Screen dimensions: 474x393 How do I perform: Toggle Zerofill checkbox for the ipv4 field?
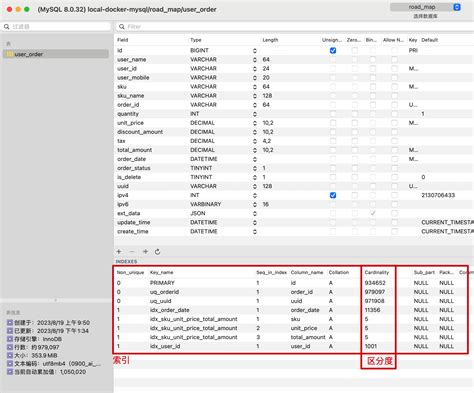click(x=355, y=195)
